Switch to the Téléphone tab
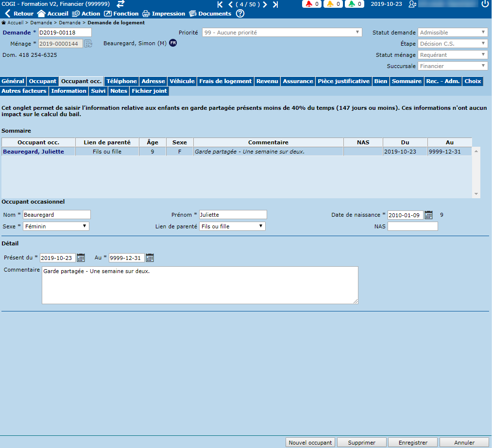 [121, 81]
